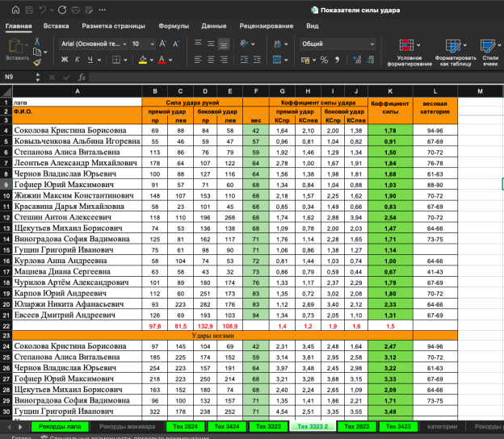
Task: Copy the selection using the copy icon
Action: (x=37, y=52)
